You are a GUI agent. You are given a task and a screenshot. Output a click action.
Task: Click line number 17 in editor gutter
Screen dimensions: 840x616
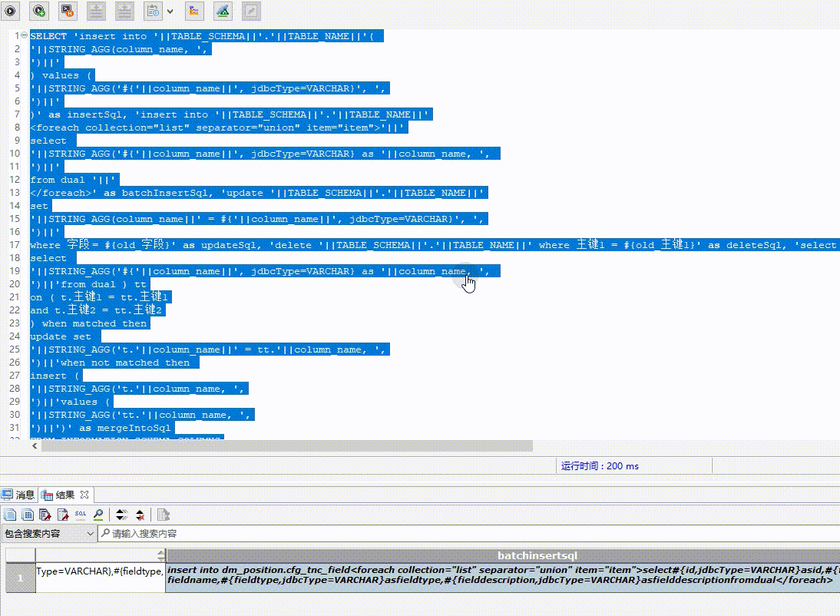coord(15,245)
